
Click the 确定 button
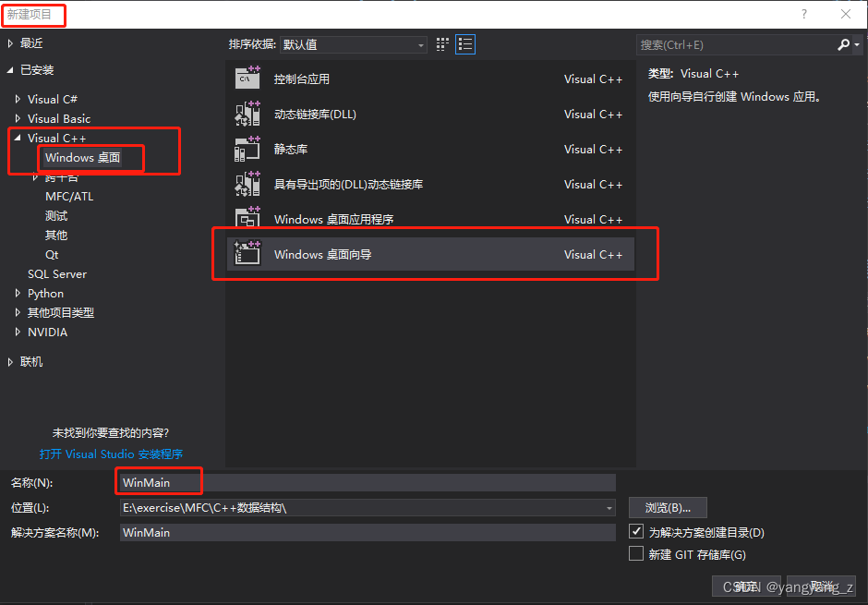coord(746,587)
